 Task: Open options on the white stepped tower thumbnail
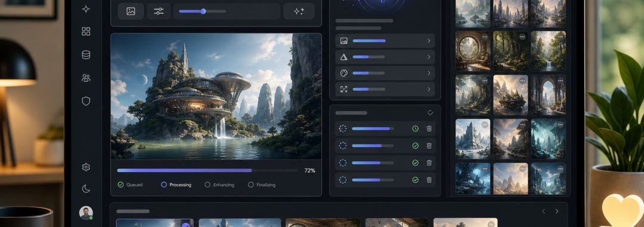485,124
